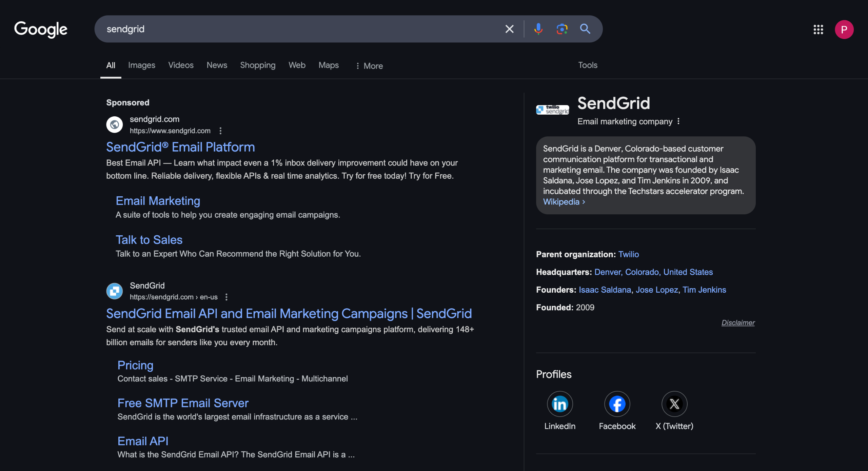The width and height of the screenshot is (868, 471).
Task: Open the account profile avatar P
Action: (844, 30)
